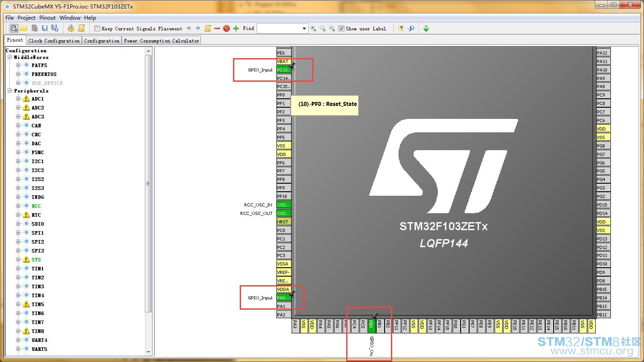Screen dimensions: 644x362
Task: Select the UART4 peripheral in the tree
Action: point(39,340)
